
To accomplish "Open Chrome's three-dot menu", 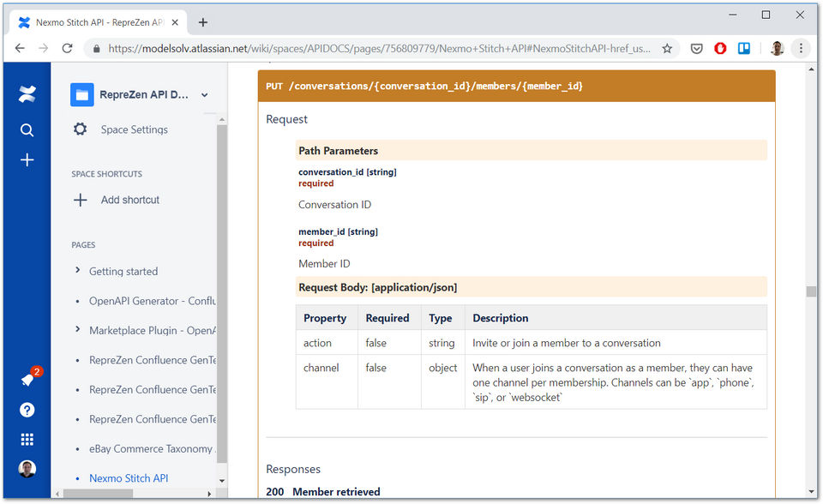I will pos(801,49).
